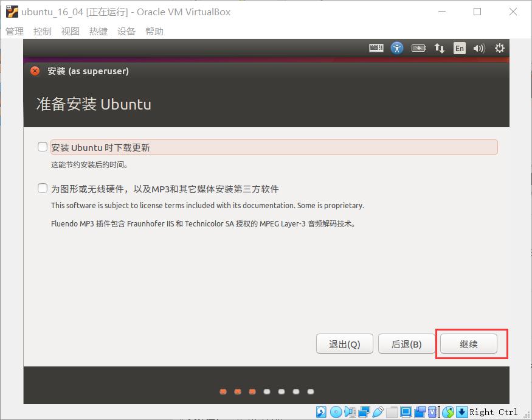Open the 设备 menu
532x420 pixels.
tap(126, 31)
